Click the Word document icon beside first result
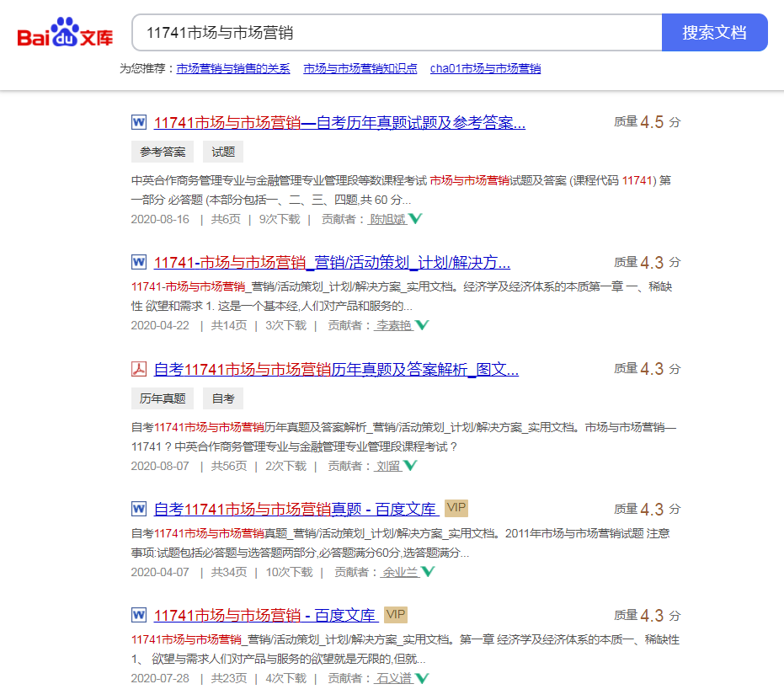 coord(137,121)
